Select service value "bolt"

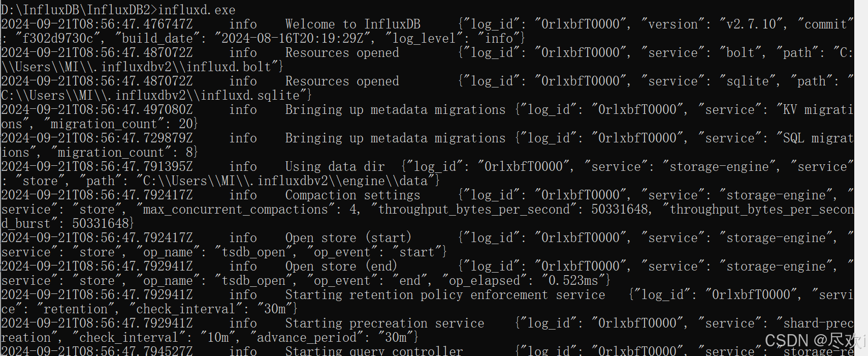743,52
